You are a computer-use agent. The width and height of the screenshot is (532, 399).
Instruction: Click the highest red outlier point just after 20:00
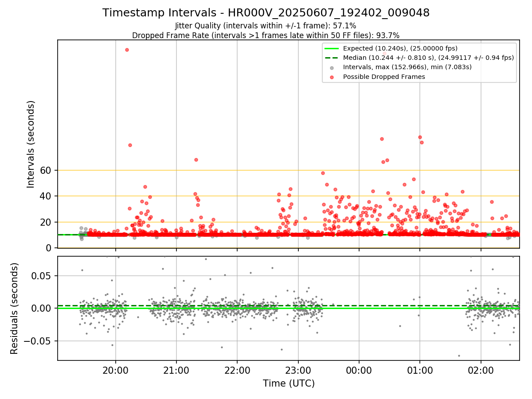tap(127, 50)
